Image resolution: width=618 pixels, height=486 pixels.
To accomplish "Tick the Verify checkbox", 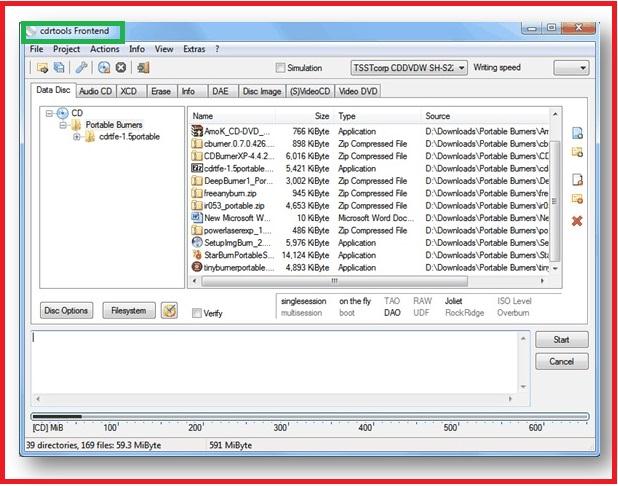I will pyautogui.click(x=197, y=313).
